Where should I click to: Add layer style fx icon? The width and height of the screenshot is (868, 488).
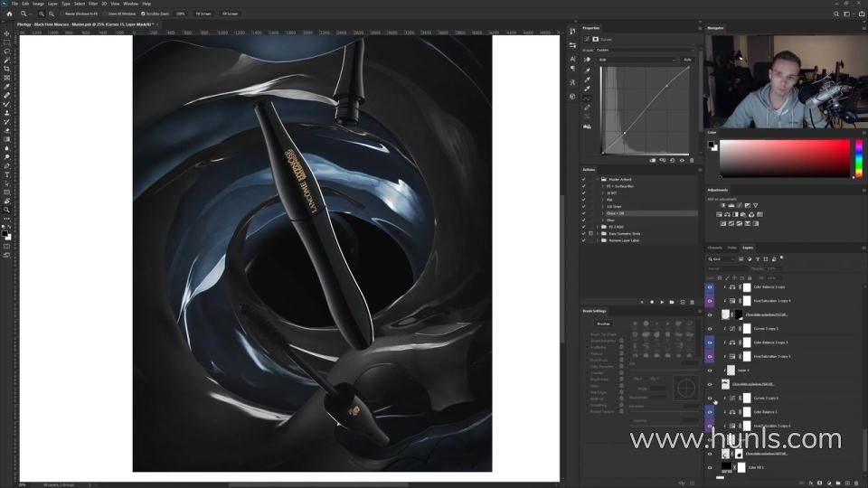pyautogui.click(x=811, y=483)
